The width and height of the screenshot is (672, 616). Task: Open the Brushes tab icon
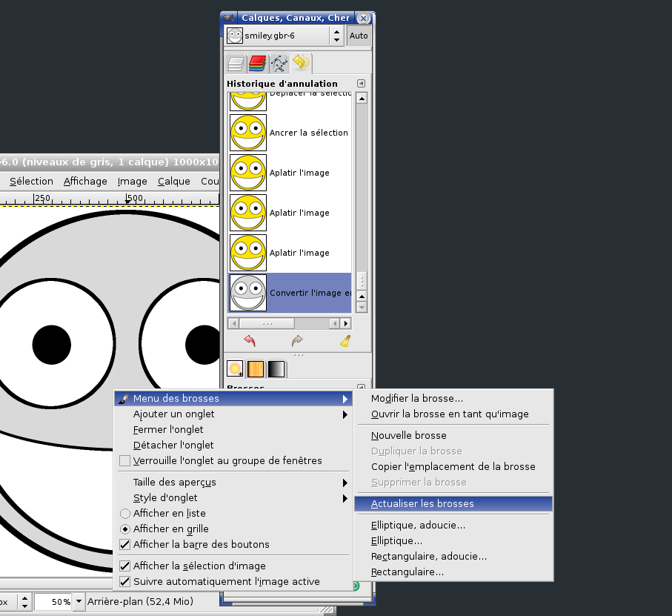click(x=236, y=368)
